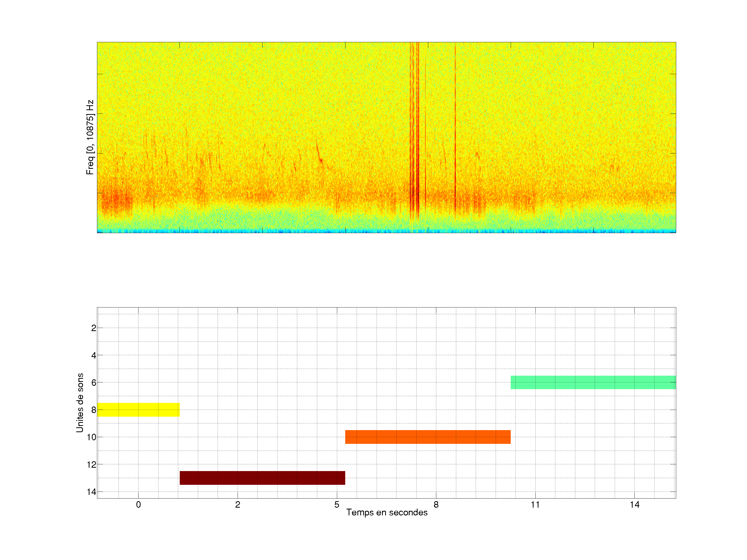Click the 'Temps en secondes' axis label
Screen dimensions: 747x560
click(x=387, y=512)
